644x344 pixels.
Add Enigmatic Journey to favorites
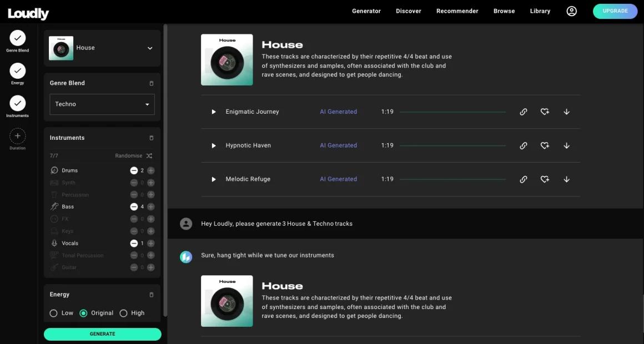(545, 112)
